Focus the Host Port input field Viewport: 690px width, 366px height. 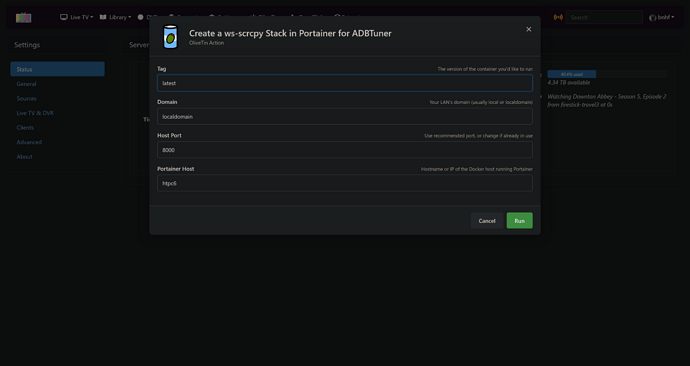tap(345, 150)
